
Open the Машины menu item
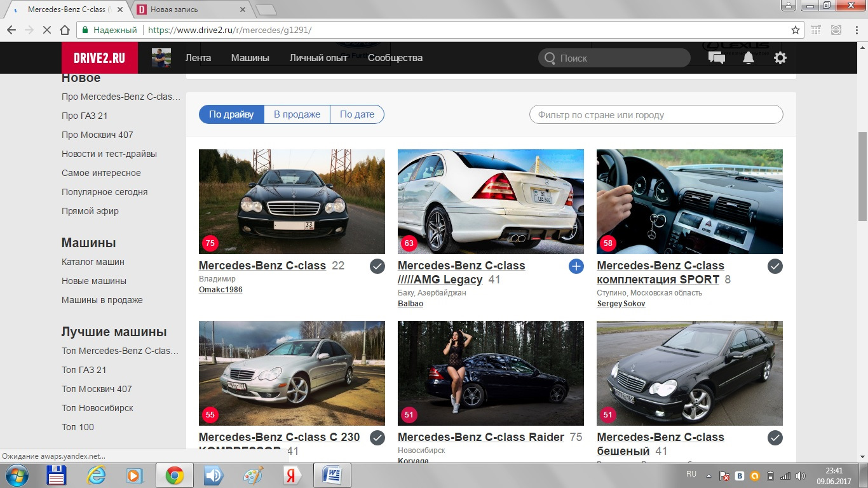pyautogui.click(x=250, y=58)
